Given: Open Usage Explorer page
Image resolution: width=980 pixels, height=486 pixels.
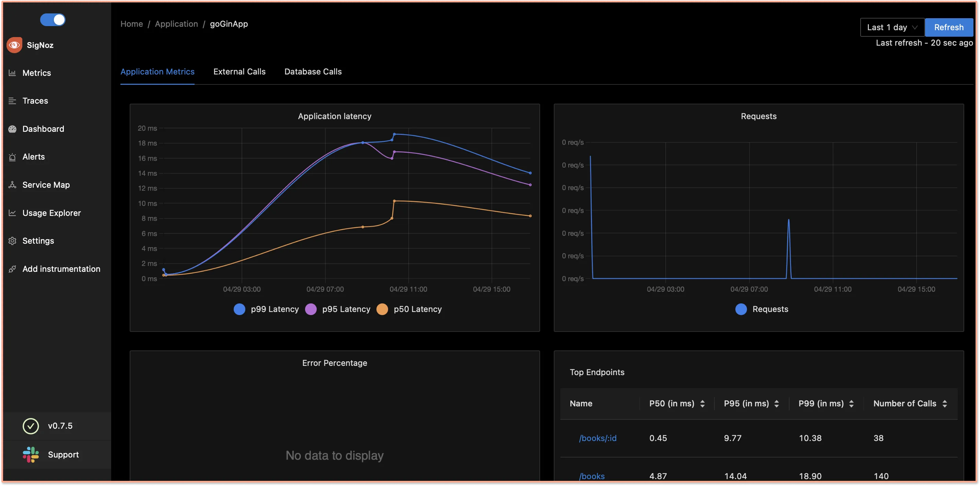Looking at the screenshot, I should [52, 213].
